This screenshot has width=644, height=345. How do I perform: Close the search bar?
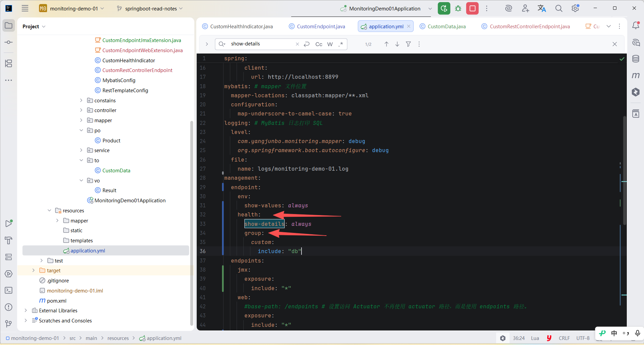(x=615, y=44)
